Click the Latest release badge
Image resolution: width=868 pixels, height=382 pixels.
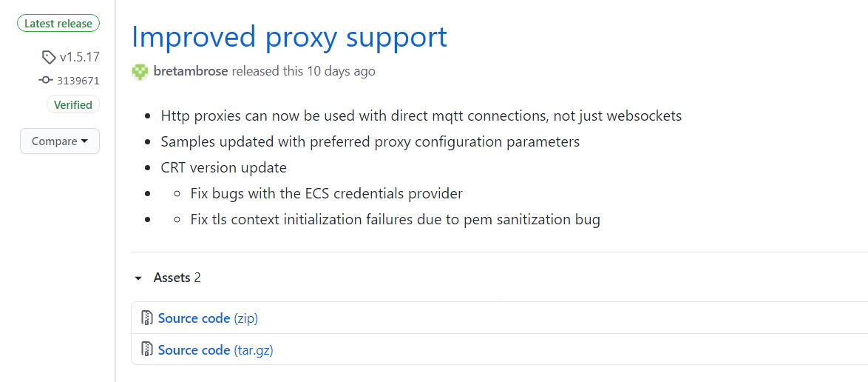[58, 24]
